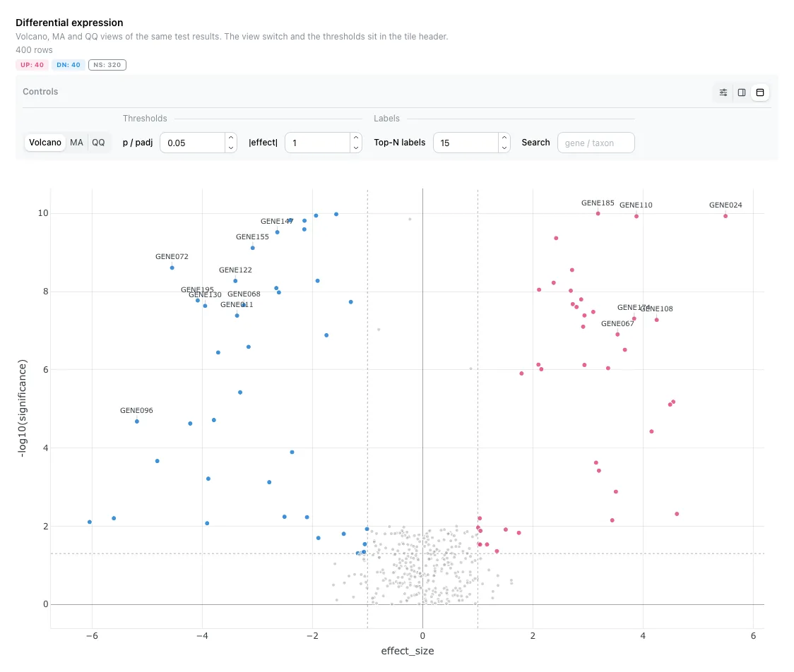Screen dimensions: 794x672
Task: Click the GENE024 data point label
Action: pyautogui.click(x=725, y=205)
